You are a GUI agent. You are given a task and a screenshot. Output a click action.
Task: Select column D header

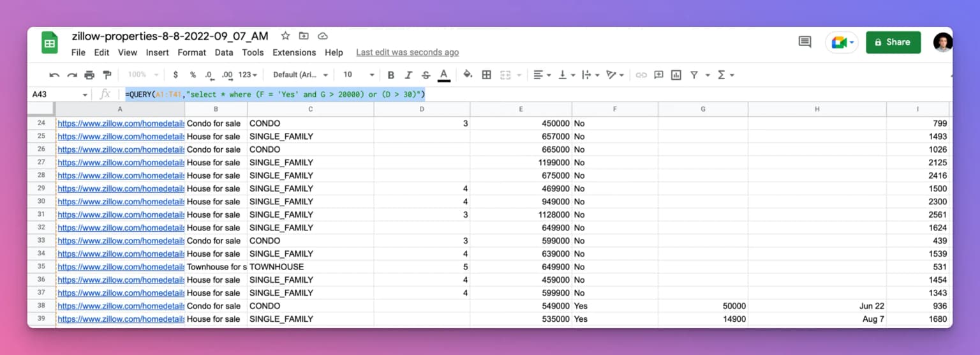422,109
